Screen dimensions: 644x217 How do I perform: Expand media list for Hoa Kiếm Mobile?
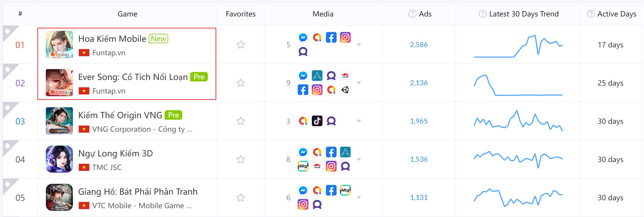pos(359,45)
